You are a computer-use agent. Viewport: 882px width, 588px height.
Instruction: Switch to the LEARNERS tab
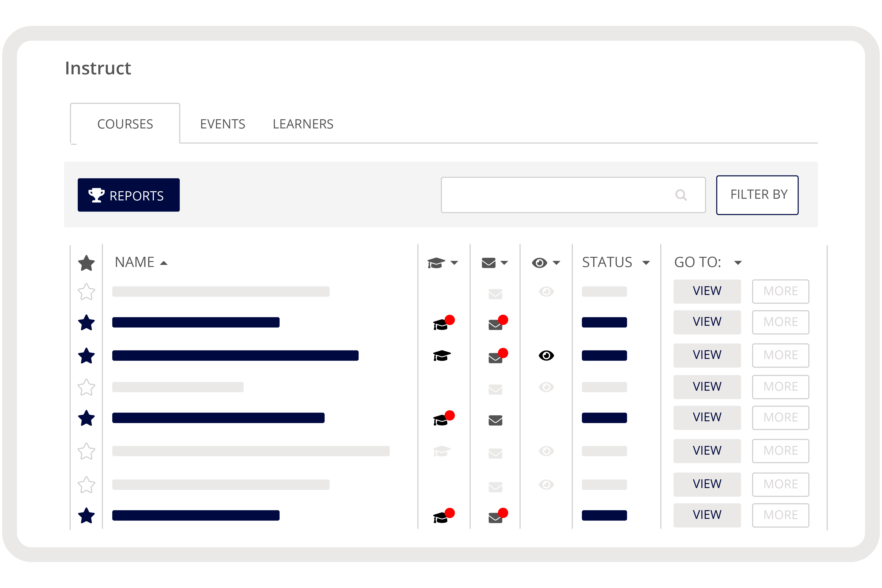(303, 124)
